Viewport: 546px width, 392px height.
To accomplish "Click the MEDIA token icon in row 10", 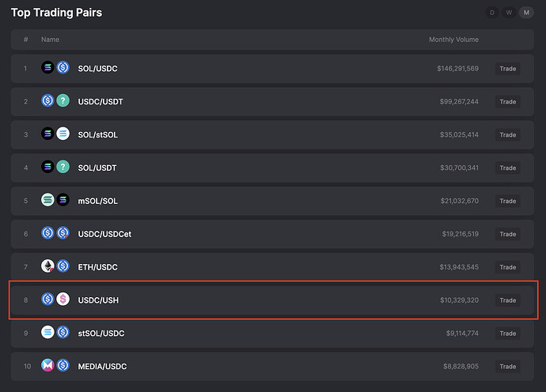I will [47, 365].
